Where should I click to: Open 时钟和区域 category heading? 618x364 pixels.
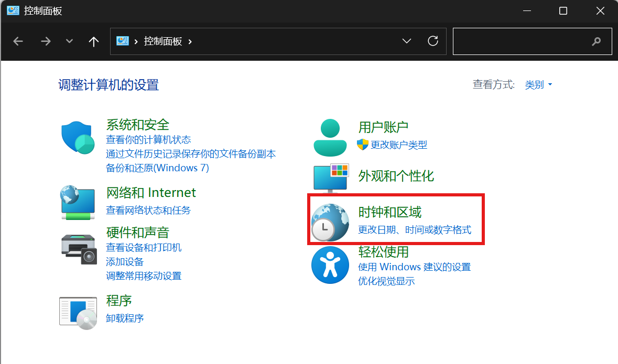tap(390, 212)
